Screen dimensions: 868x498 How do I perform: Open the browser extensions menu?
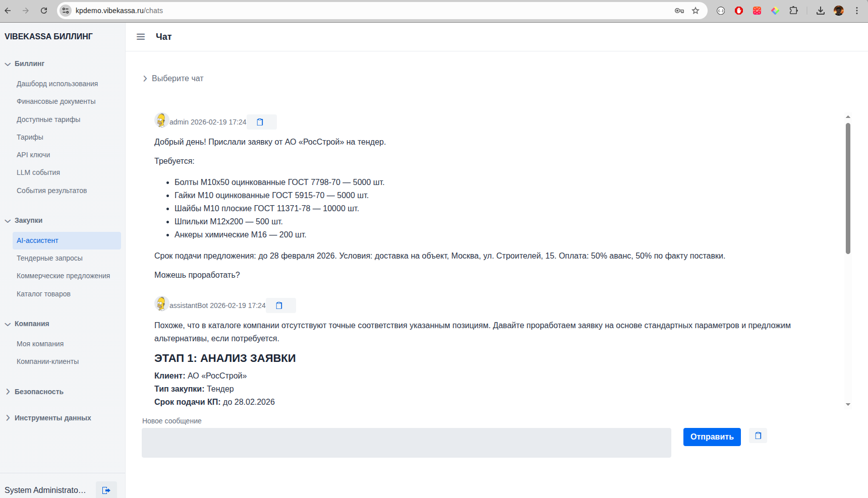pos(794,10)
